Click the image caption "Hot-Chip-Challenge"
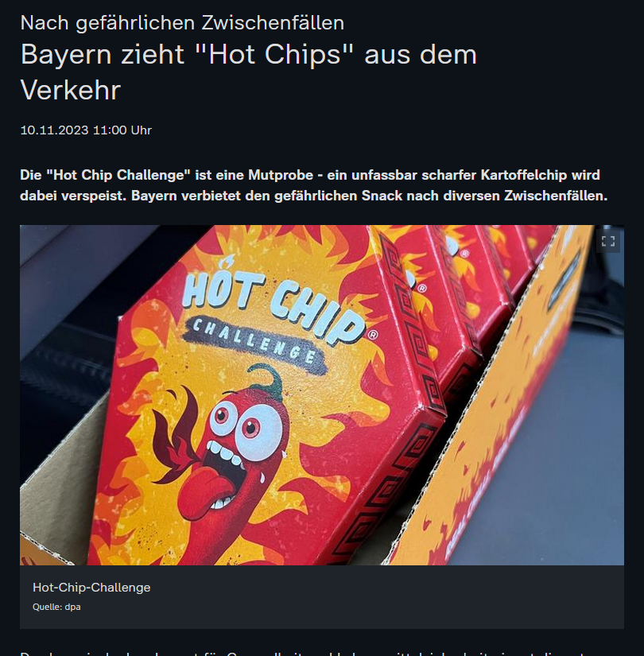Viewport: 644px width, 656px height. coord(91,588)
